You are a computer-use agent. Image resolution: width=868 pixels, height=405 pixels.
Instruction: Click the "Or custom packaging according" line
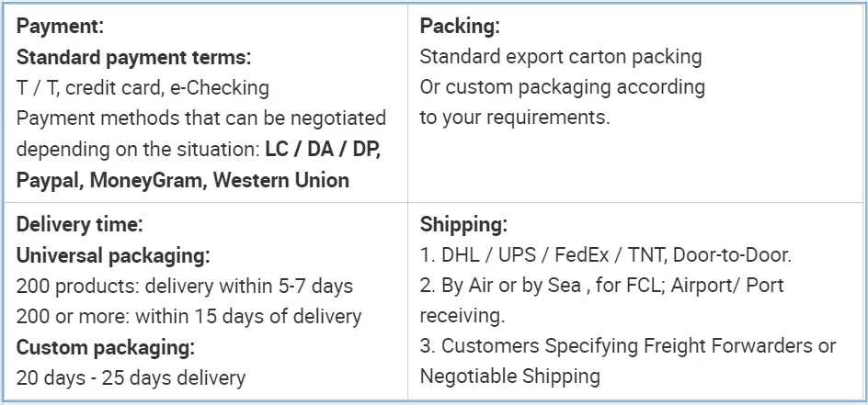point(562,87)
